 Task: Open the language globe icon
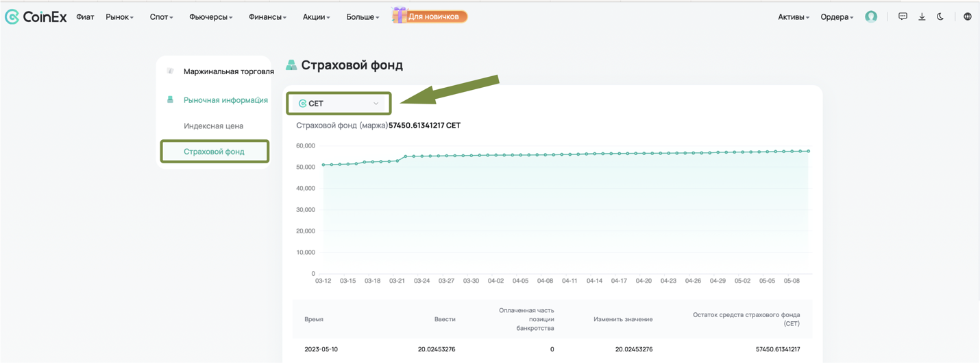tap(968, 16)
